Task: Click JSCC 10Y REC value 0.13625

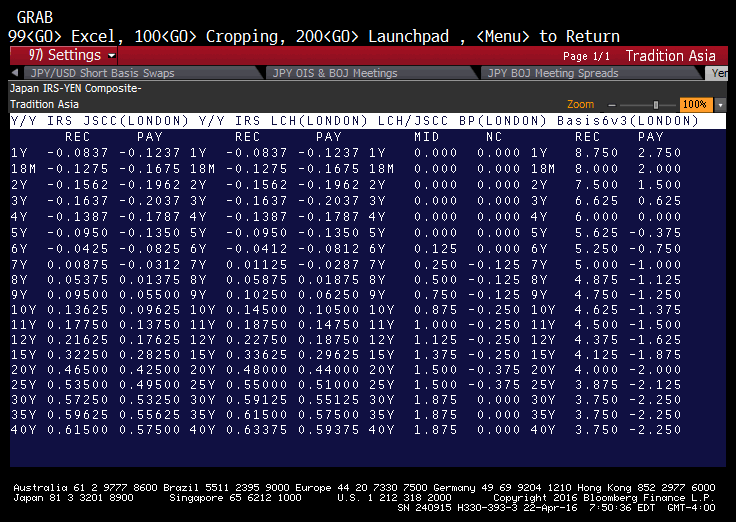Action: coord(77,310)
